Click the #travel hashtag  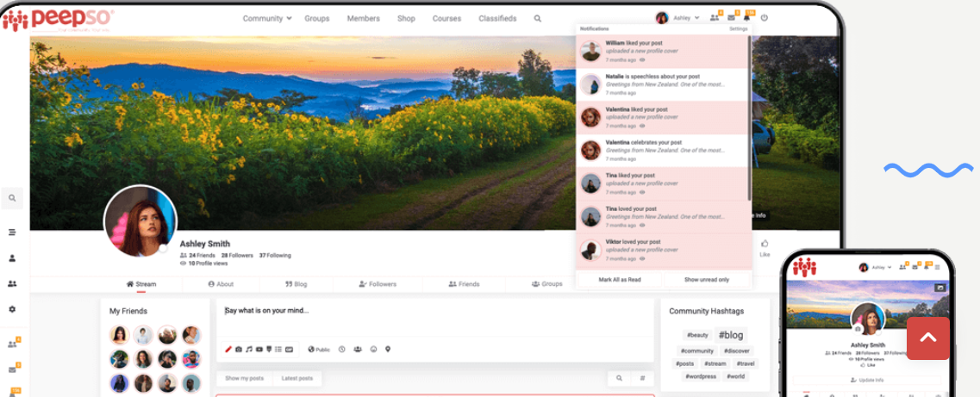click(x=745, y=363)
